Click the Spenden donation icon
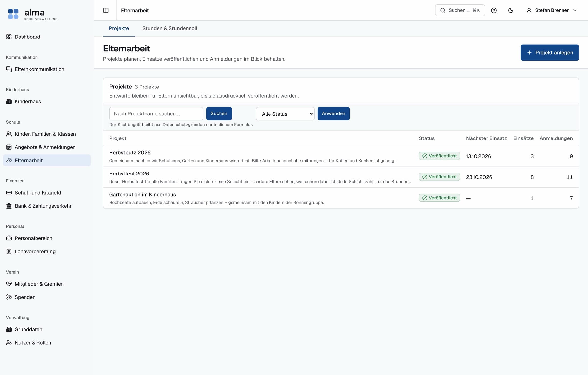Image resolution: width=588 pixels, height=375 pixels. 9,297
